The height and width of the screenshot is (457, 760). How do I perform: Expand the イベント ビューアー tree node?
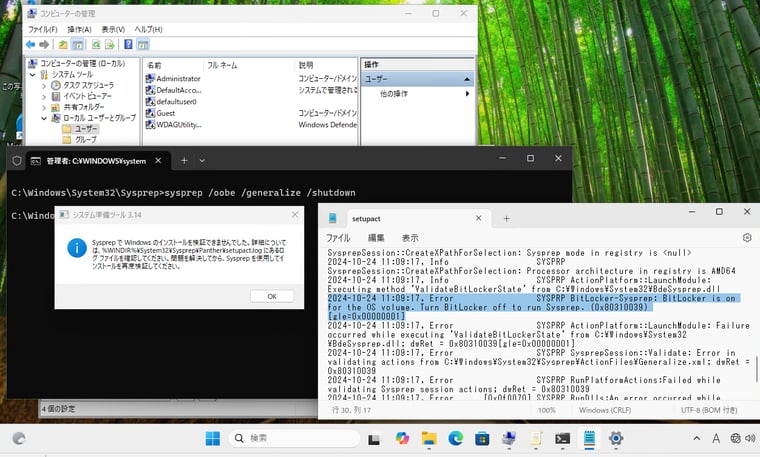point(44,96)
